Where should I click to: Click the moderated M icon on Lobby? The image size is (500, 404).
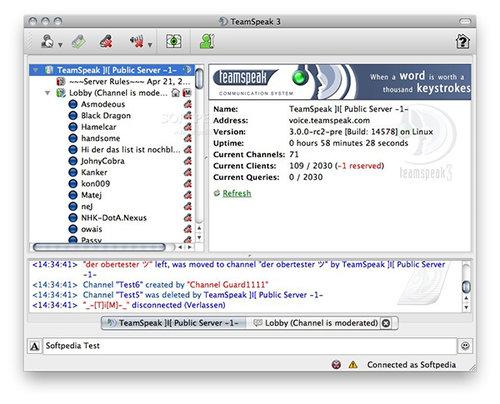pyautogui.click(x=187, y=93)
